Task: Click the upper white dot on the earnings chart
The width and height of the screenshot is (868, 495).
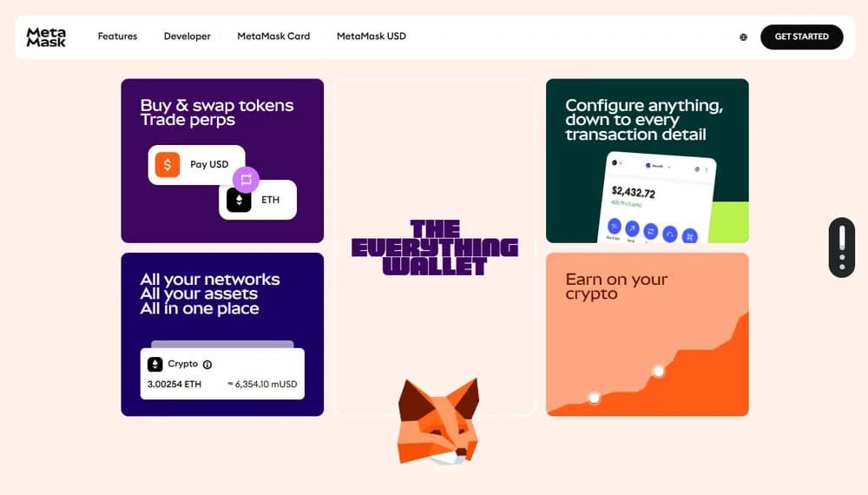Action: pos(658,371)
